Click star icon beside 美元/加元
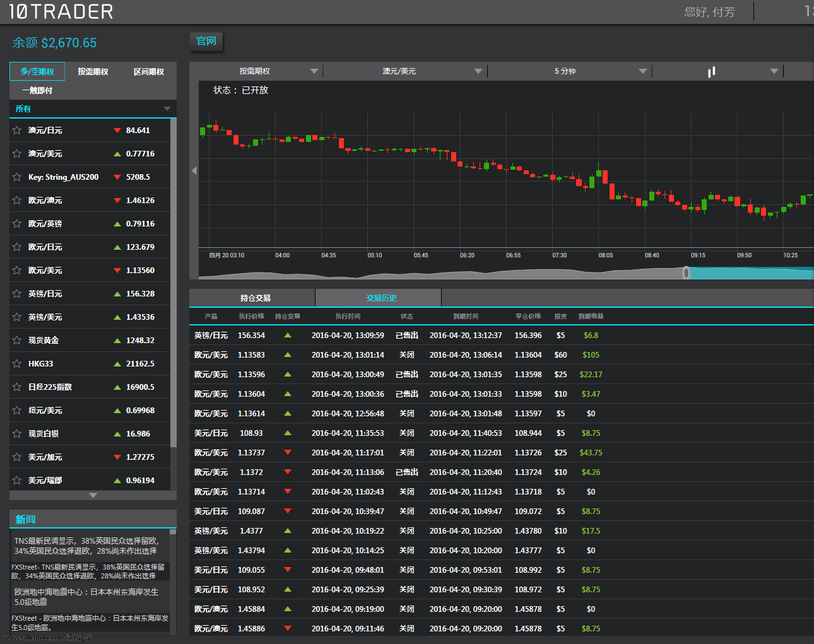The height and width of the screenshot is (644, 814). tap(17, 457)
